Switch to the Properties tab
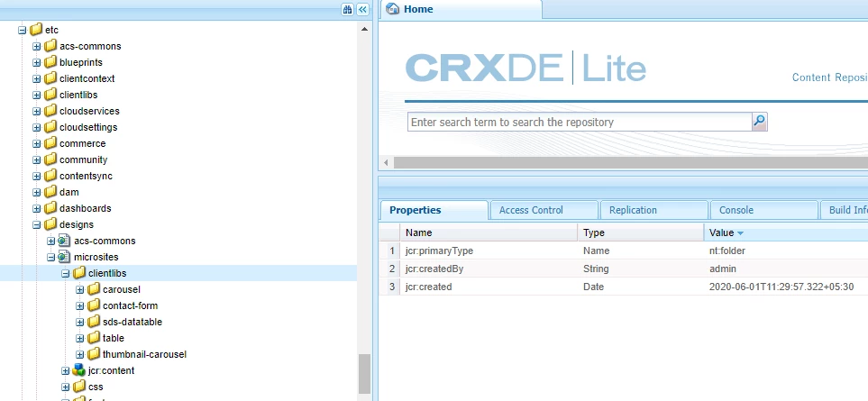Image resolution: width=868 pixels, height=401 pixels. point(434,210)
